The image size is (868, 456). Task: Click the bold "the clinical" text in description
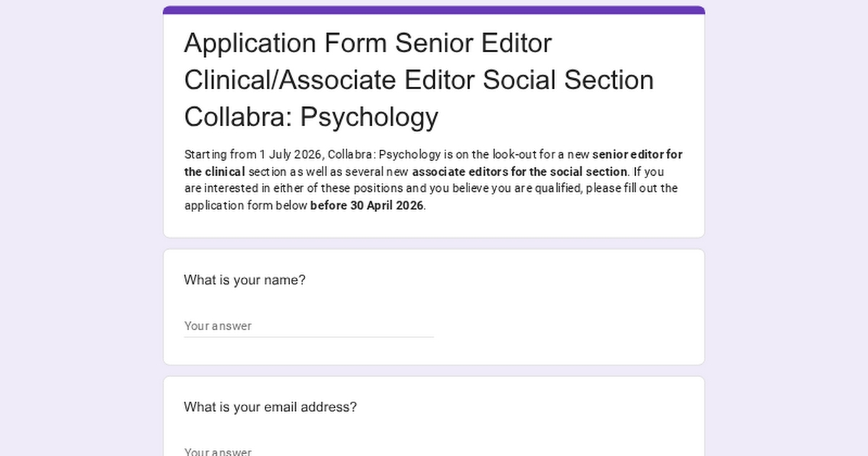(214, 172)
